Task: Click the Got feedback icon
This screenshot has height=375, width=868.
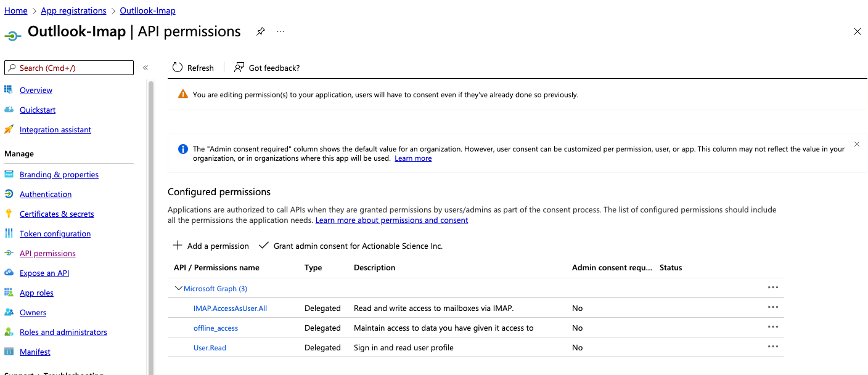Action: coord(239,68)
